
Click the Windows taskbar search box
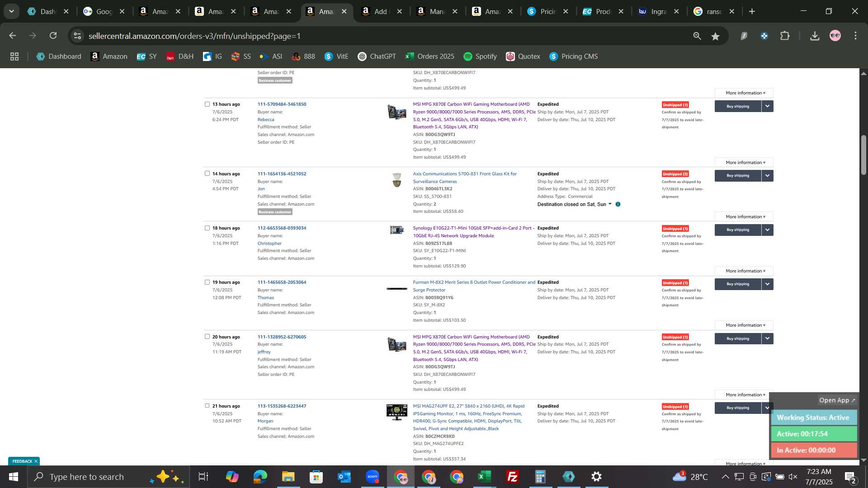point(108,477)
